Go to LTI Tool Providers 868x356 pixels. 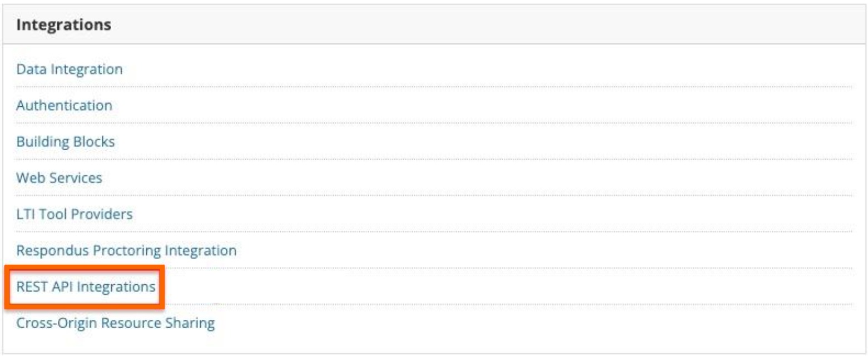click(x=75, y=214)
